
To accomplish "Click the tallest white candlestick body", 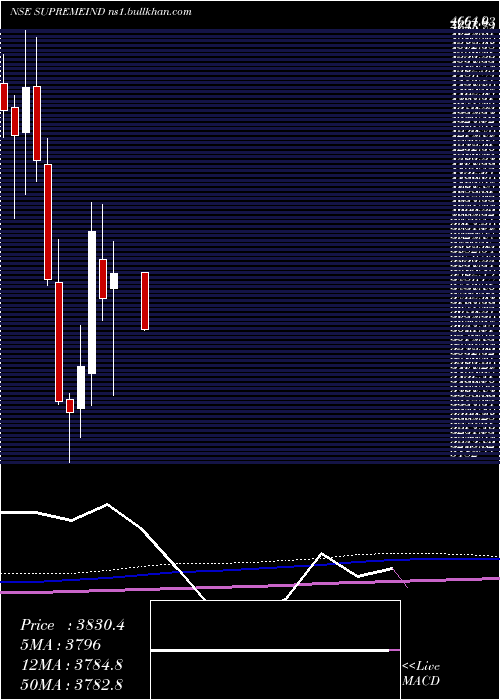I will (92, 302).
